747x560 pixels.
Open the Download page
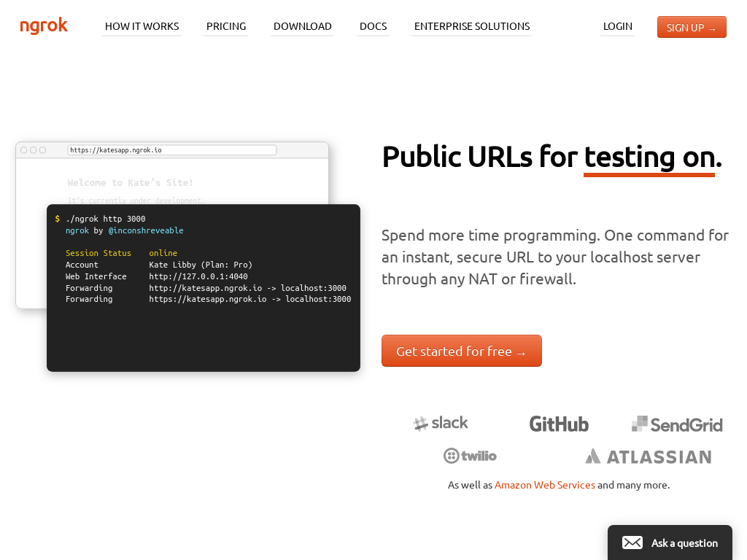pos(302,26)
